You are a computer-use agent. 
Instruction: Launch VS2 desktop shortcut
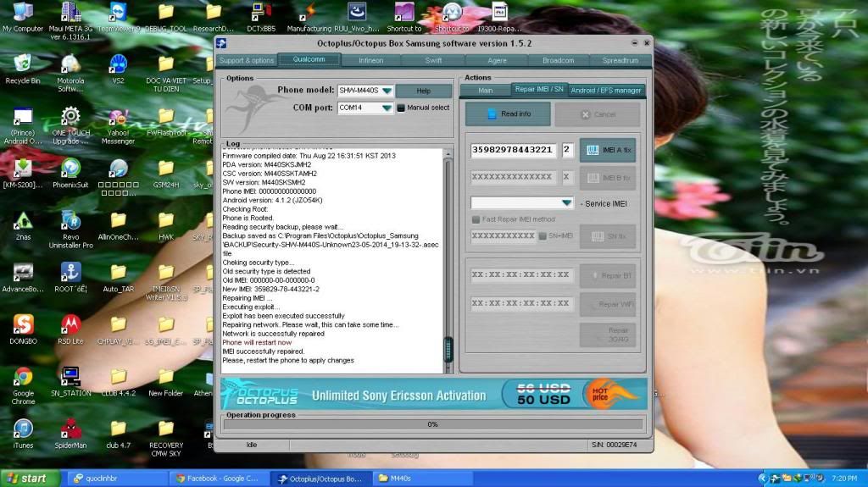tap(118, 69)
